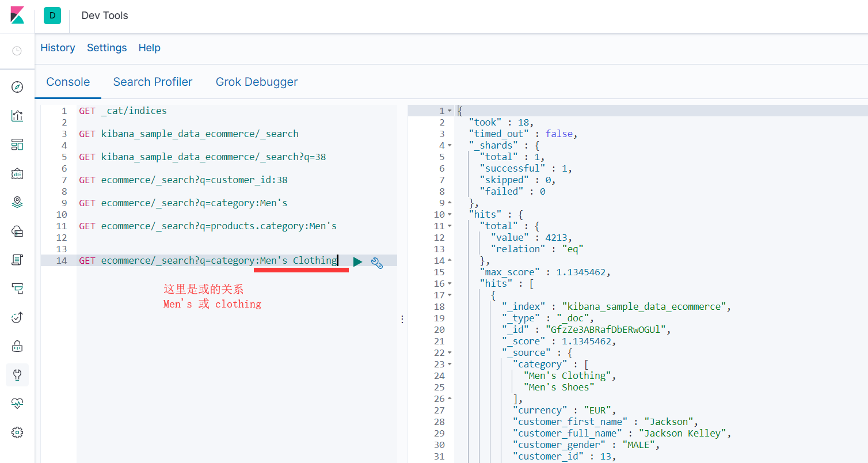Click the "max_score" output line
Image resolution: width=868 pixels, height=463 pixels.
[x=545, y=272]
